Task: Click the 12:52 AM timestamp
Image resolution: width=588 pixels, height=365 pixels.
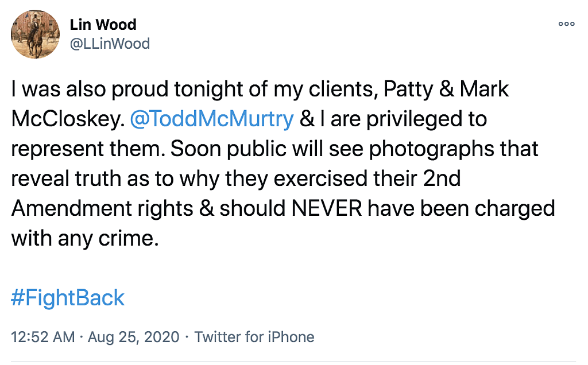Action: (43, 337)
